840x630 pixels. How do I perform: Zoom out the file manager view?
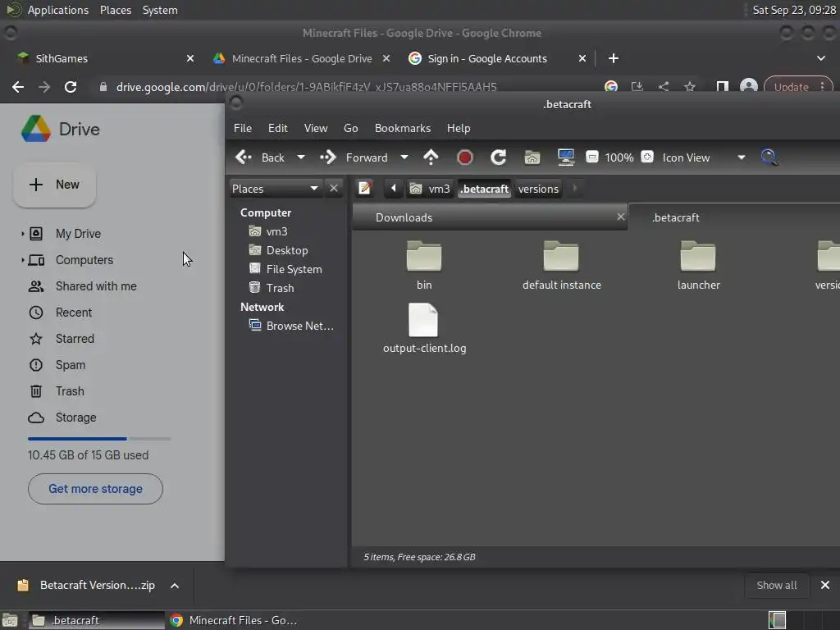[x=592, y=157]
